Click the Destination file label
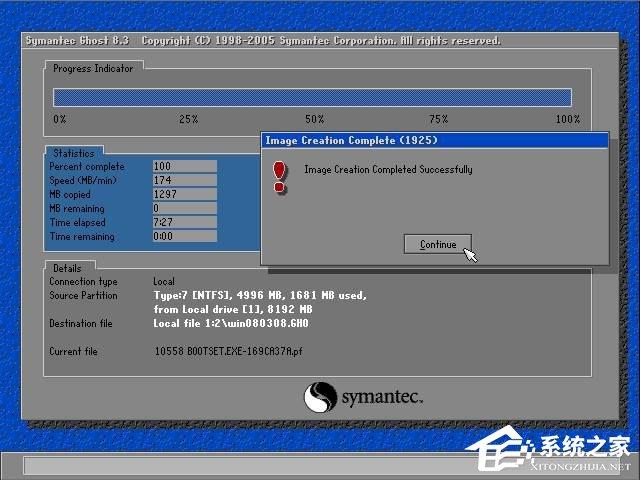This screenshot has width=640, height=480. click(x=81, y=323)
